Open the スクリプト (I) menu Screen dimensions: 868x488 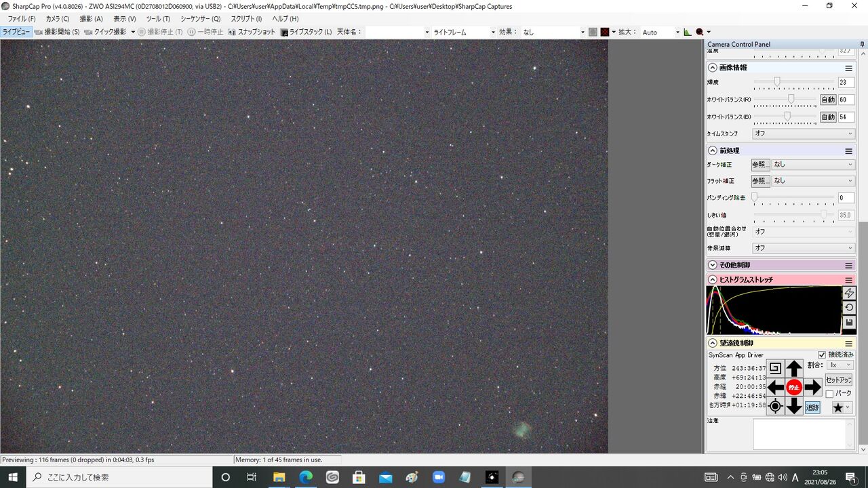pyautogui.click(x=246, y=19)
